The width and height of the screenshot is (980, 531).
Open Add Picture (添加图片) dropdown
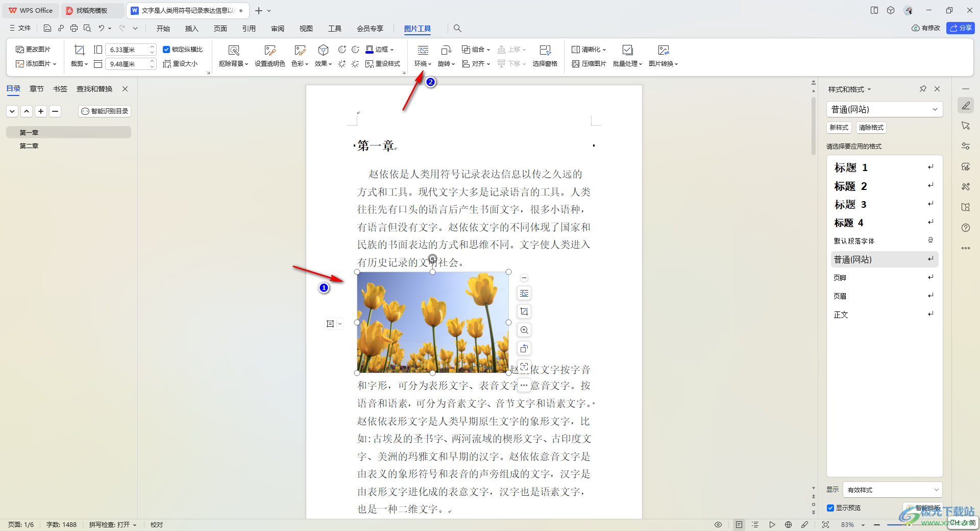pyautogui.click(x=36, y=64)
